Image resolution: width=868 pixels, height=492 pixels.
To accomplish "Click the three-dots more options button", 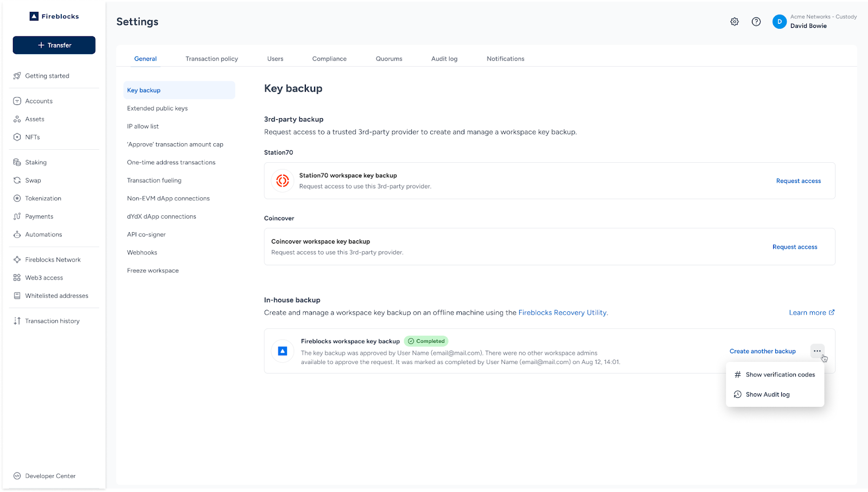I will (x=817, y=351).
